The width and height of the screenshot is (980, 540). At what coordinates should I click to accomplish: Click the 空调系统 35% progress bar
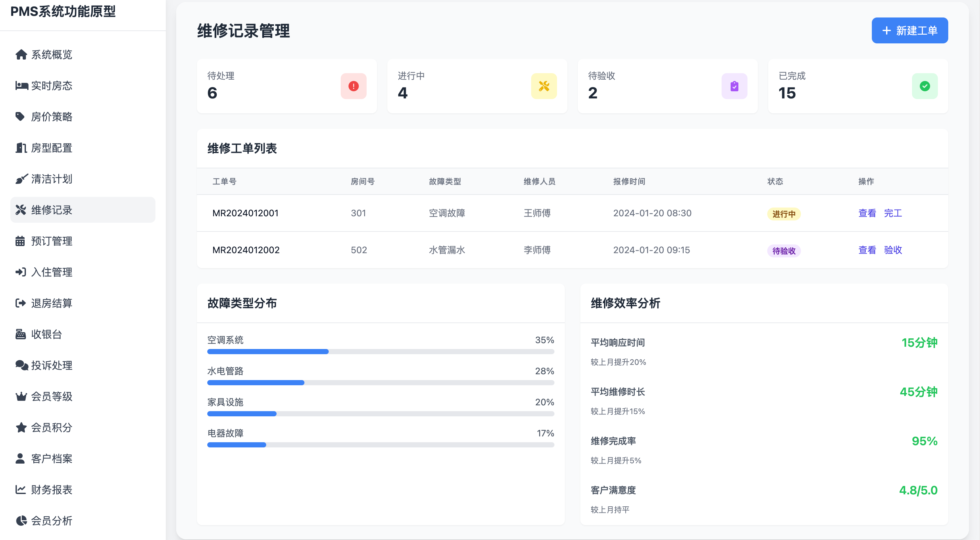(x=381, y=352)
